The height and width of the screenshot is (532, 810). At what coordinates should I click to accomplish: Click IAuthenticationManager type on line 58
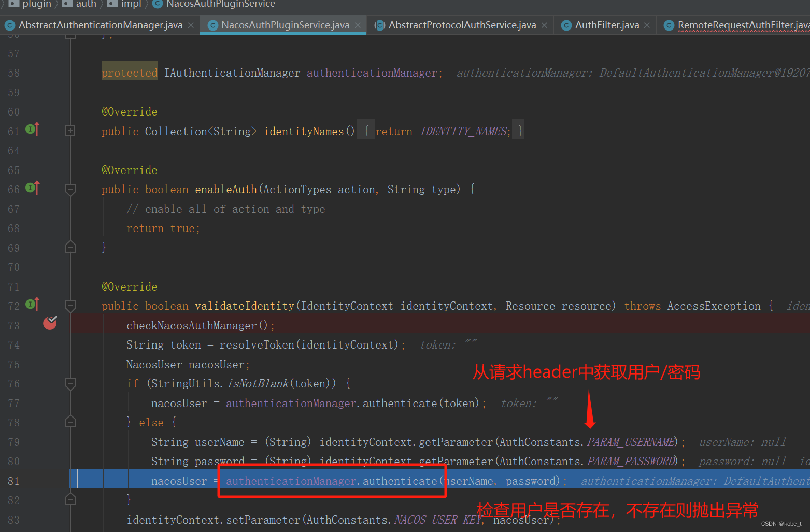point(232,73)
